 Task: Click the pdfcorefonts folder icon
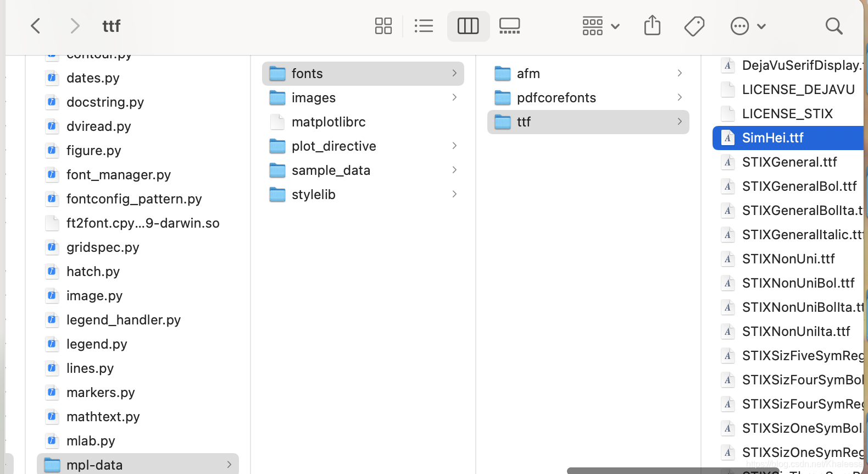503,98
